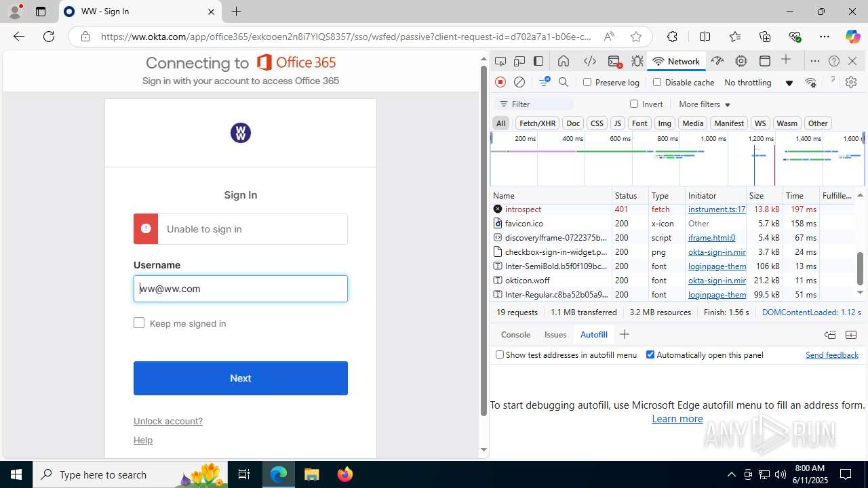The width and height of the screenshot is (868, 488).
Task: Clear the network log
Action: pyautogui.click(x=519, y=82)
